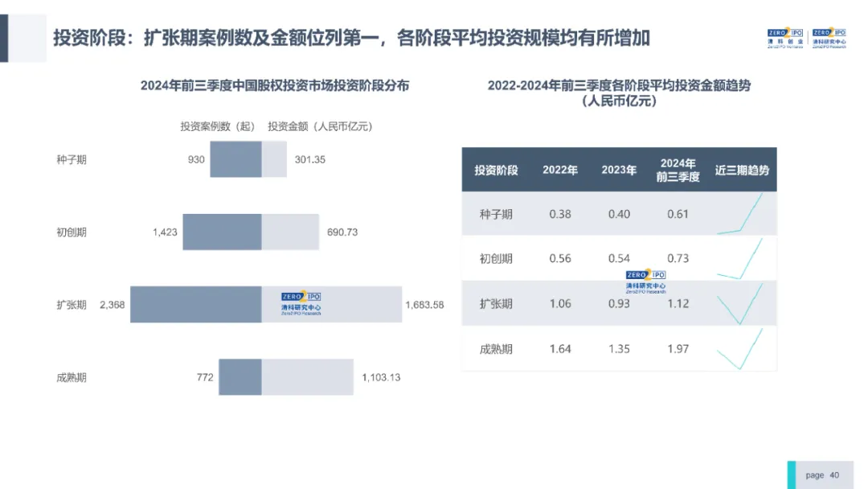Select the table cell 0.56
Image resolution: width=868 pixels, height=489 pixels.
pos(560,259)
